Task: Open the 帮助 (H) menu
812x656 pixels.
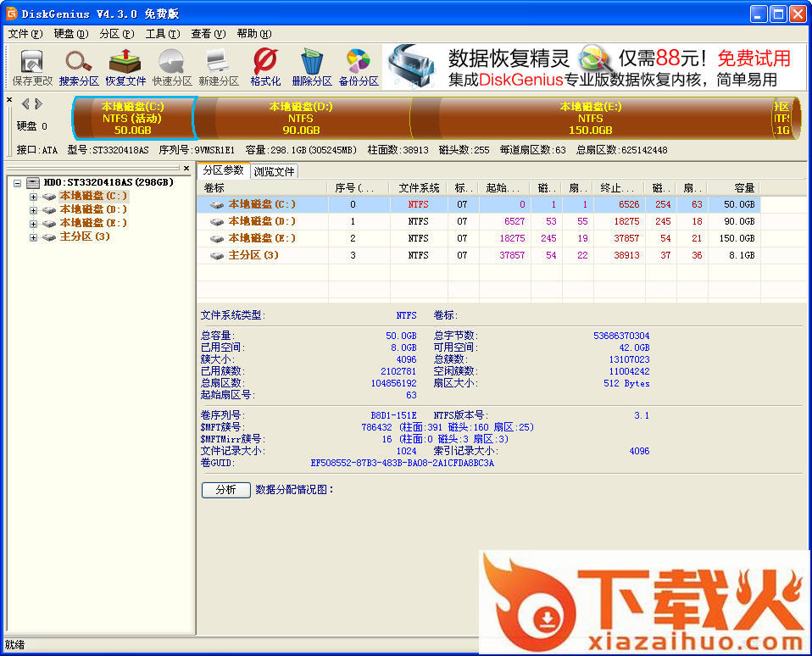Action: click(253, 34)
